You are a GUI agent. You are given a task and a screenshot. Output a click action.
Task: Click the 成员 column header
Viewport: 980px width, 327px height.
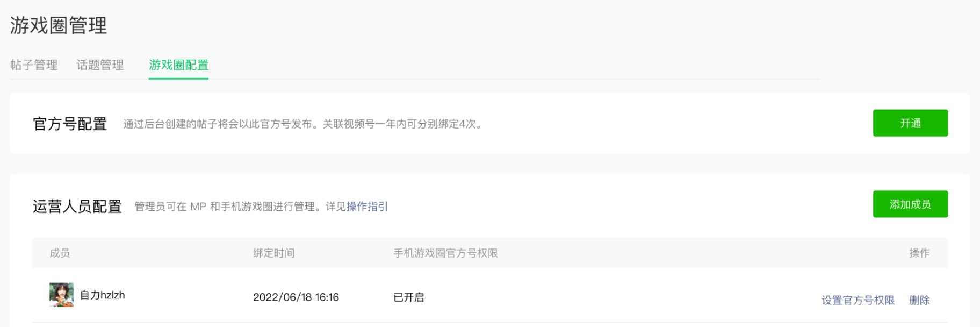[x=60, y=253]
